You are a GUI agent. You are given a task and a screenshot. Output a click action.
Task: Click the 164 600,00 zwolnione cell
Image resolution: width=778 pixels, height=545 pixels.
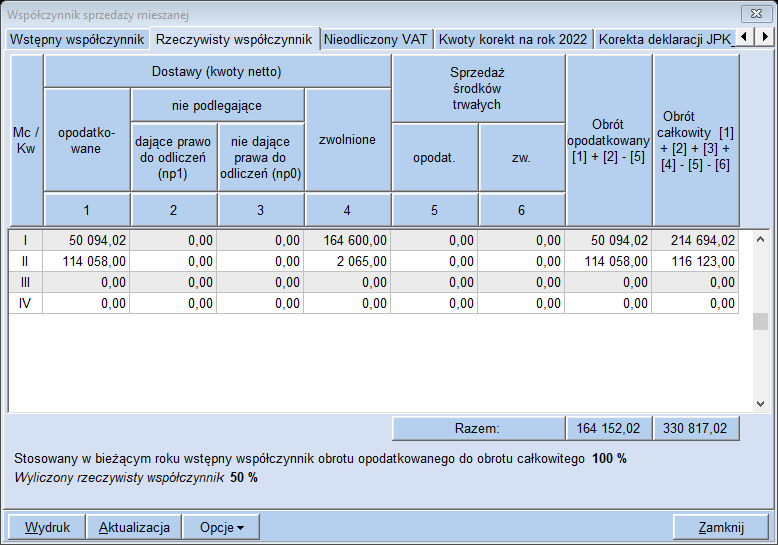tap(347, 240)
